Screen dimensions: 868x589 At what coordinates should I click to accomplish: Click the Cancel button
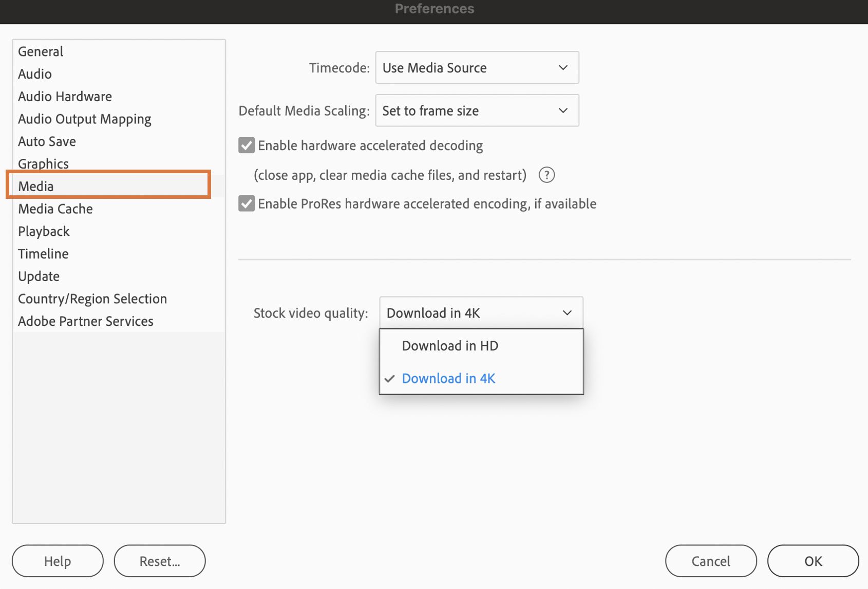pyautogui.click(x=710, y=561)
